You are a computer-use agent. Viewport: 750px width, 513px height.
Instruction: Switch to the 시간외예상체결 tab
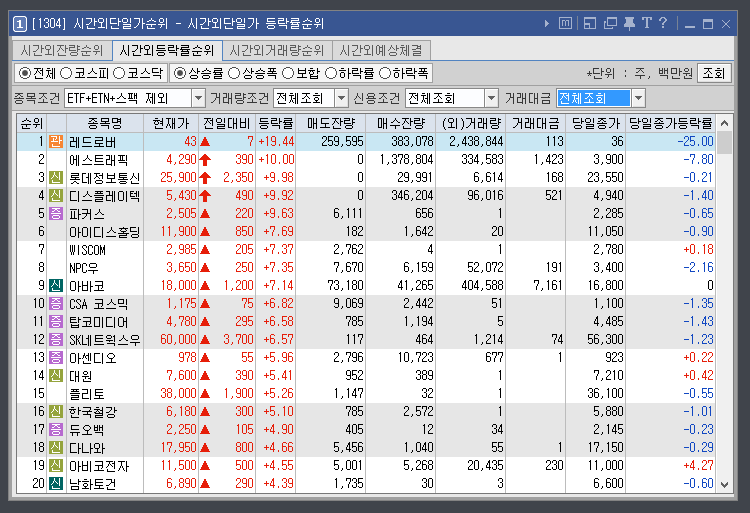click(x=381, y=50)
